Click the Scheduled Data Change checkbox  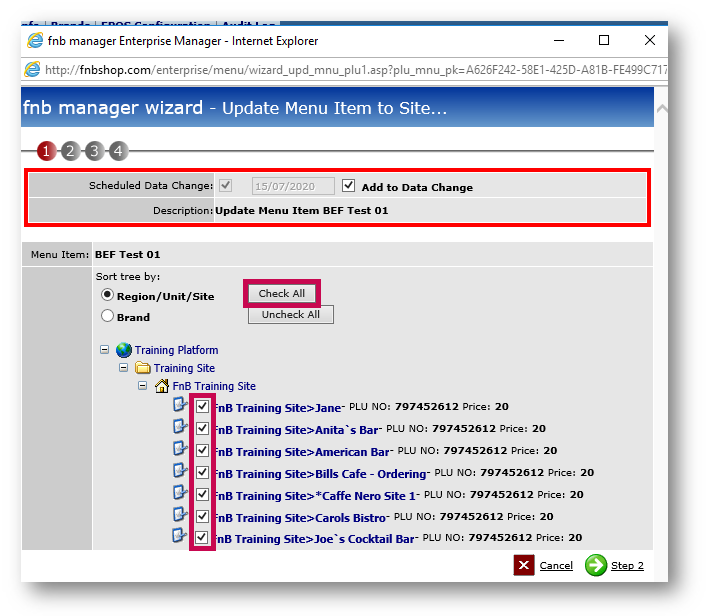[x=225, y=185]
